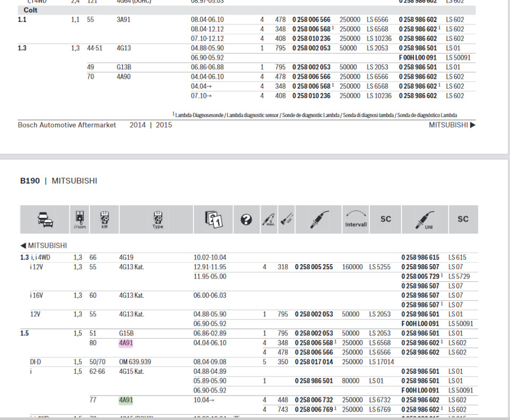The height and width of the screenshot is (420, 510).
Task: Click the 'Colt' model heading row
Action: 246,10
